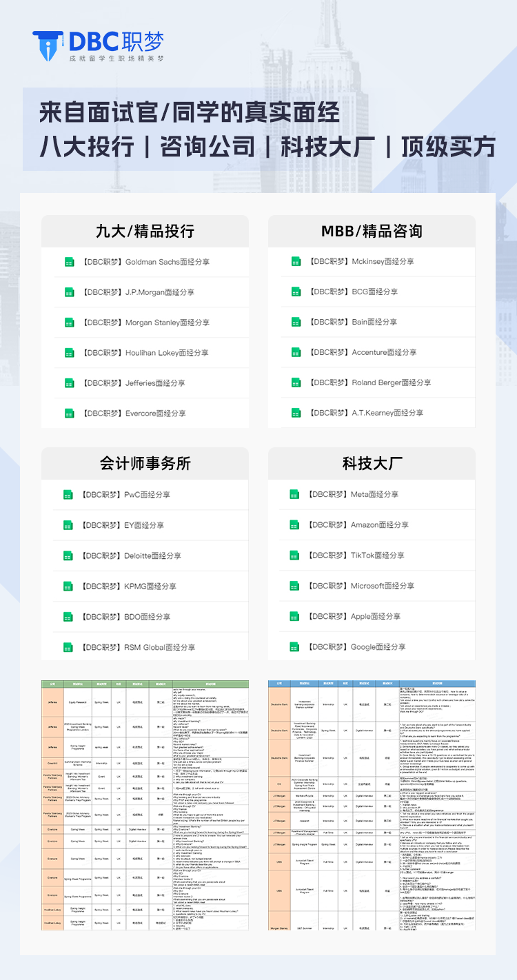Click the sheet icon beside Jefferies面经分享
517x980 pixels.
[x=69, y=383]
